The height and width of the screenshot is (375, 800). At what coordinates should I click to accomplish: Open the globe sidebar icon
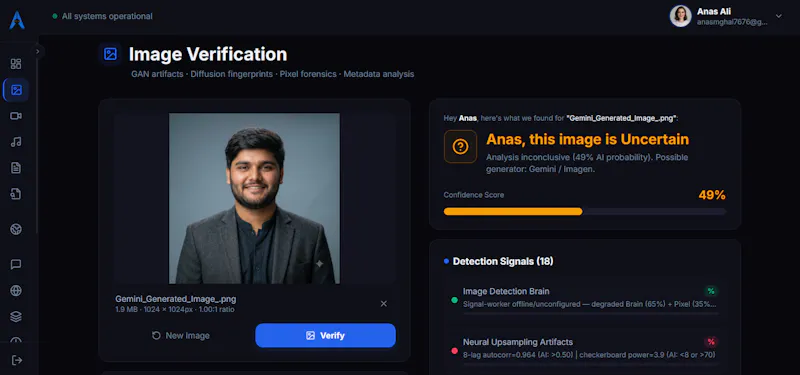click(16, 291)
